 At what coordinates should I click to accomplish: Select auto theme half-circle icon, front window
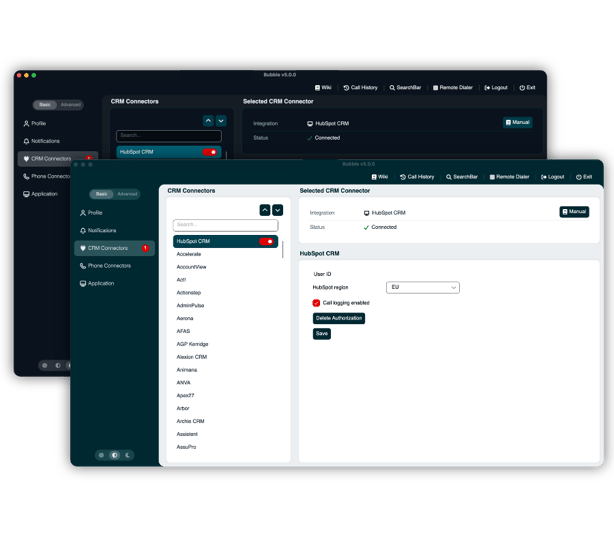pyautogui.click(x=114, y=455)
